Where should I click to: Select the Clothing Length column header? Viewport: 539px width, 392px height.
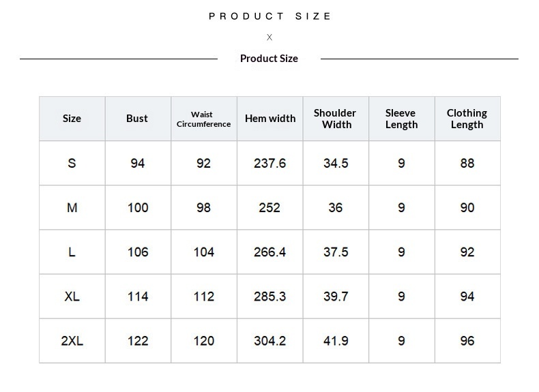coord(467,119)
